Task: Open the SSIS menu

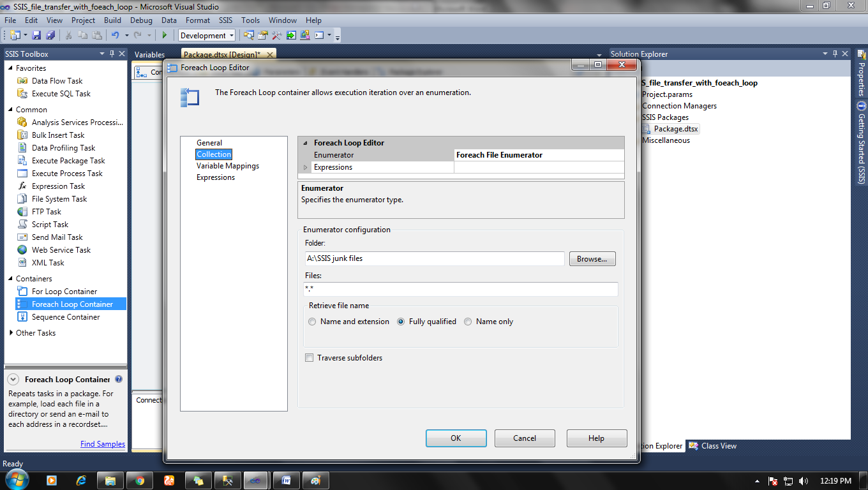Action: pyautogui.click(x=225, y=20)
